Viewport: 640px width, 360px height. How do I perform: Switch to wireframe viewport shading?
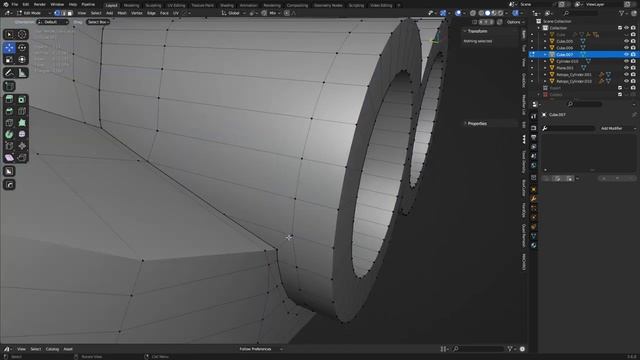pos(481,13)
